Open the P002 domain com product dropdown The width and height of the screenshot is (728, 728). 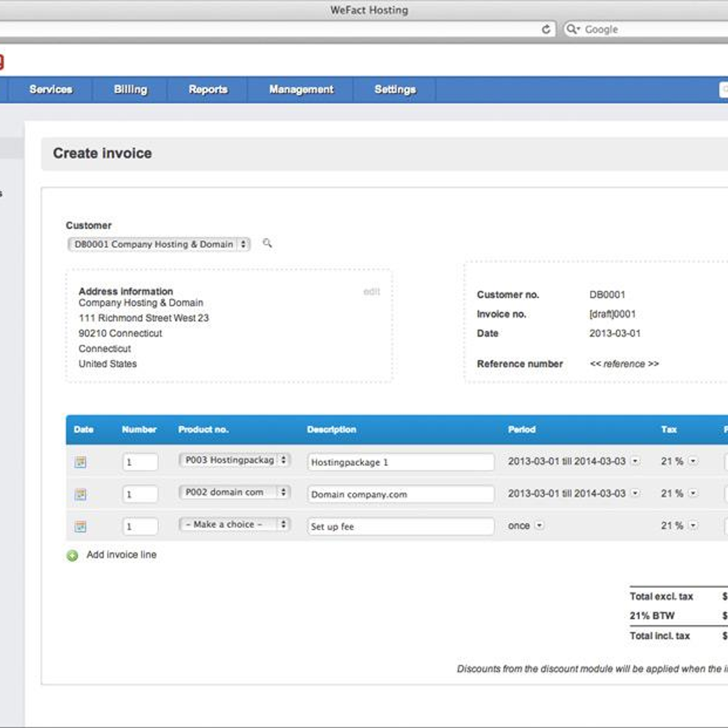[234, 492]
